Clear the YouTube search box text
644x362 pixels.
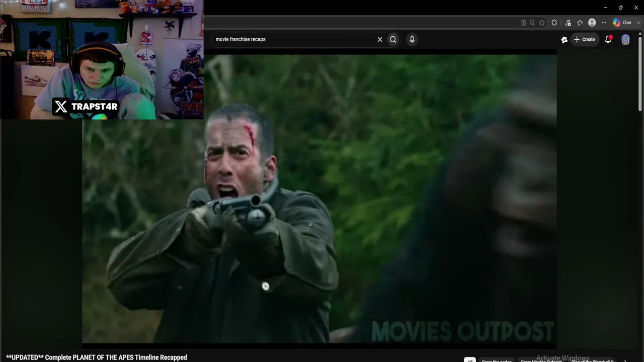pos(380,39)
